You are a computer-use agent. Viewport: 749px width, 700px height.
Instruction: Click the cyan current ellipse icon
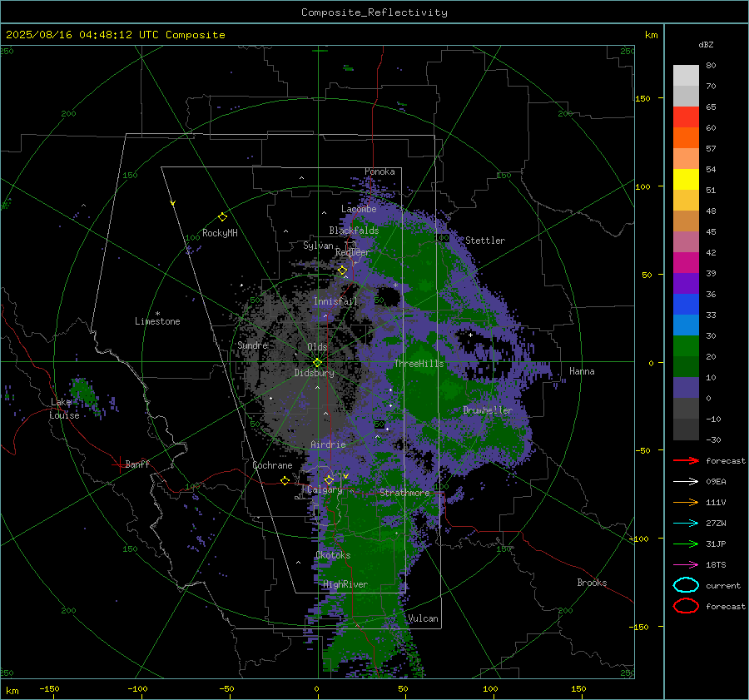coord(686,585)
